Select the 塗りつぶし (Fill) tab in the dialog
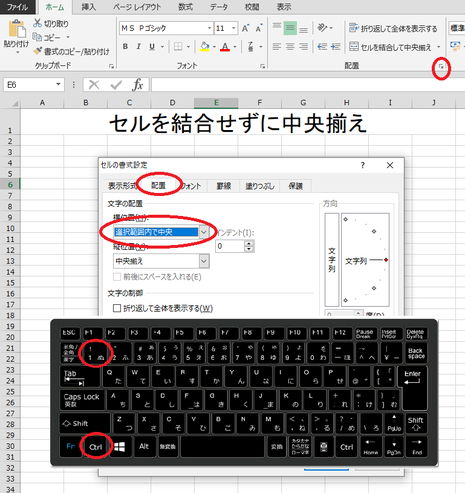Viewport: 465px width, 493px height. click(x=260, y=186)
